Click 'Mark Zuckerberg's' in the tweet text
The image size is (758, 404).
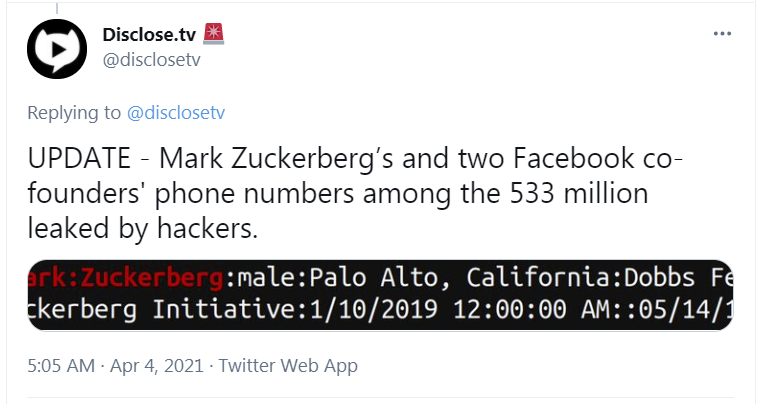[276, 159]
